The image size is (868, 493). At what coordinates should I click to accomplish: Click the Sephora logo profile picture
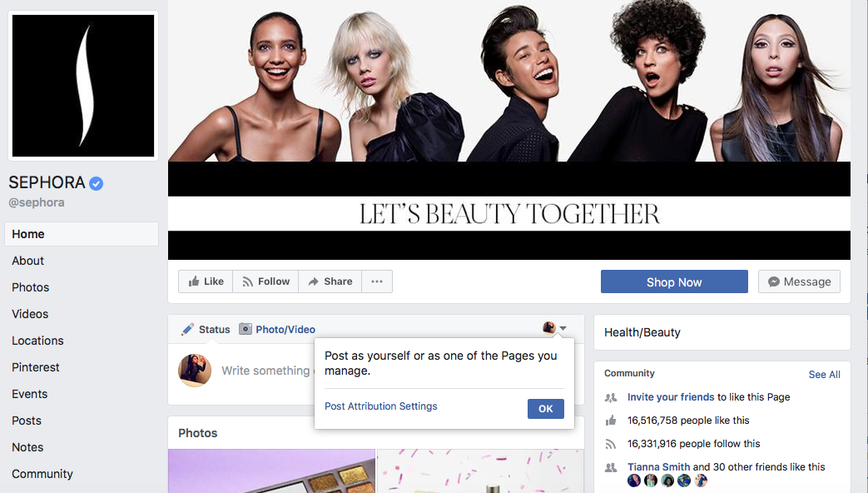pyautogui.click(x=82, y=85)
